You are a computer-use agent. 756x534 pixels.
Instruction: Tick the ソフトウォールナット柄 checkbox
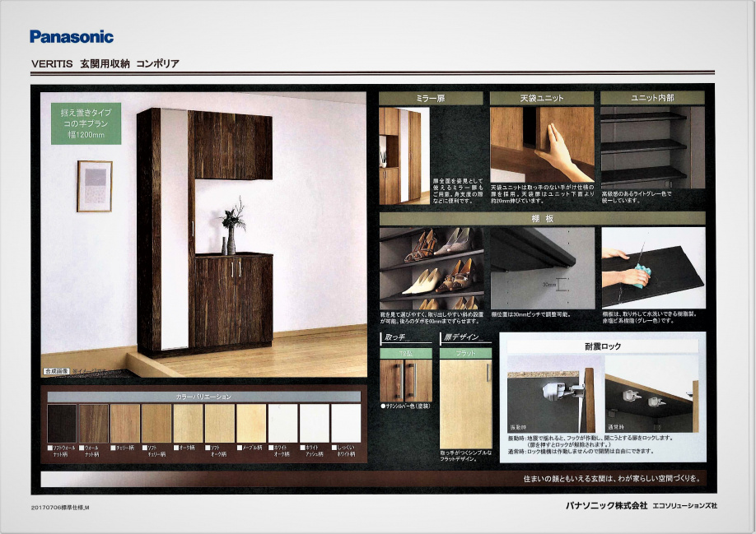[49, 447]
